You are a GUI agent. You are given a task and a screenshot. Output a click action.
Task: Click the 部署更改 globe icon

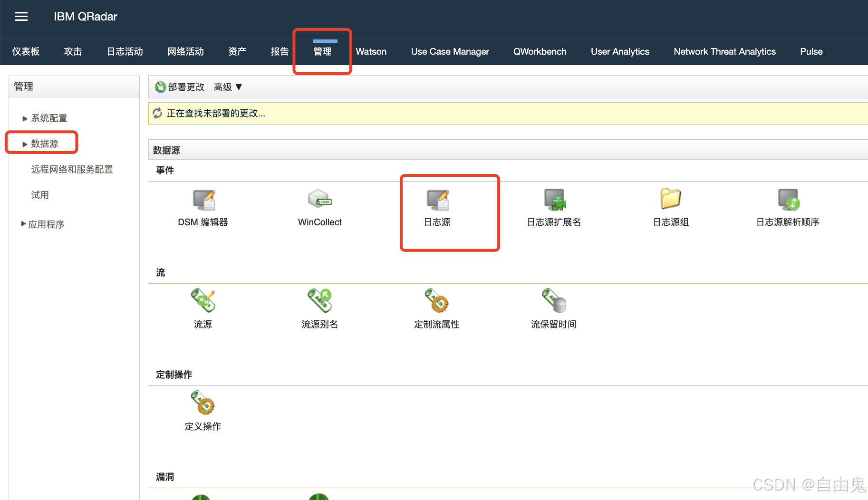pyautogui.click(x=161, y=87)
